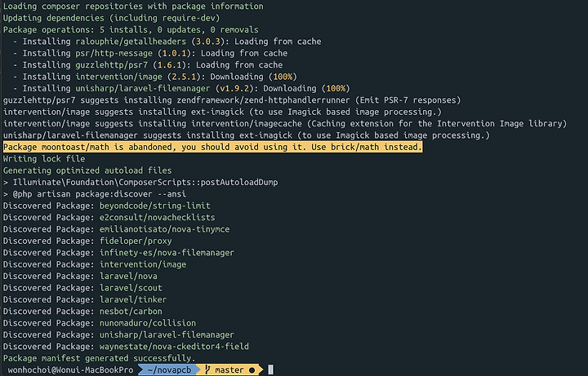Image resolution: width=588 pixels, height=376 pixels.
Task: Click the nesbot/carbon package
Action: 131,312
